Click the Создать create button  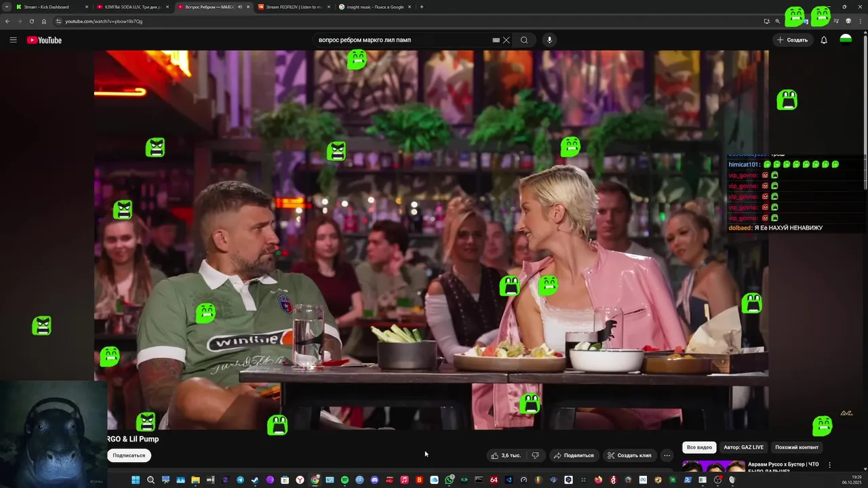click(x=793, y=40)
